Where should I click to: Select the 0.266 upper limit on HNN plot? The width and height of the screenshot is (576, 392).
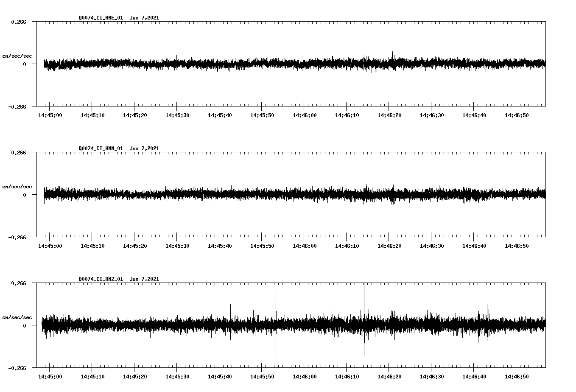[18, 153]
